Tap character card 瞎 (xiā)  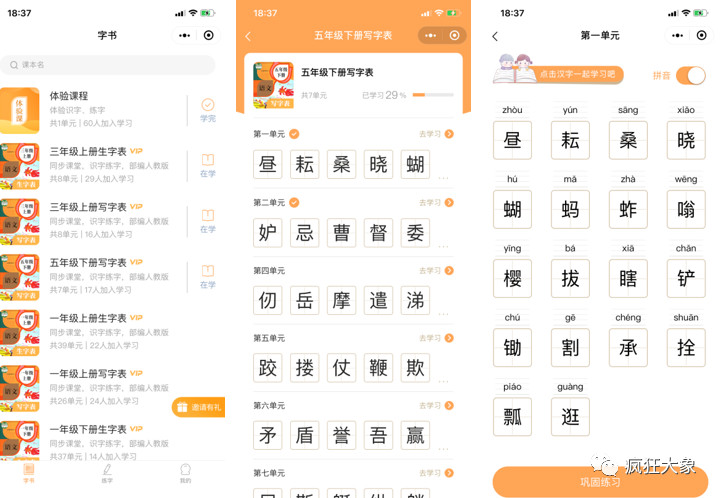628,278
